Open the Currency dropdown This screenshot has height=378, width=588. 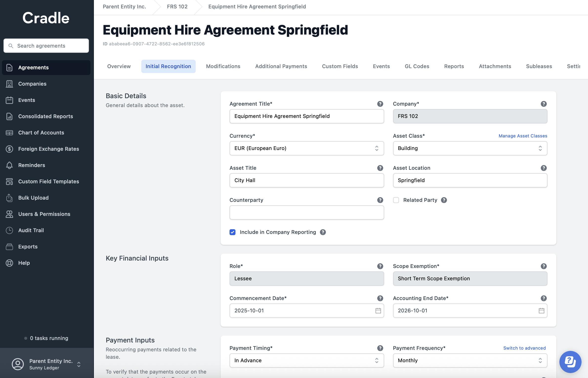(x=306, y=148)
